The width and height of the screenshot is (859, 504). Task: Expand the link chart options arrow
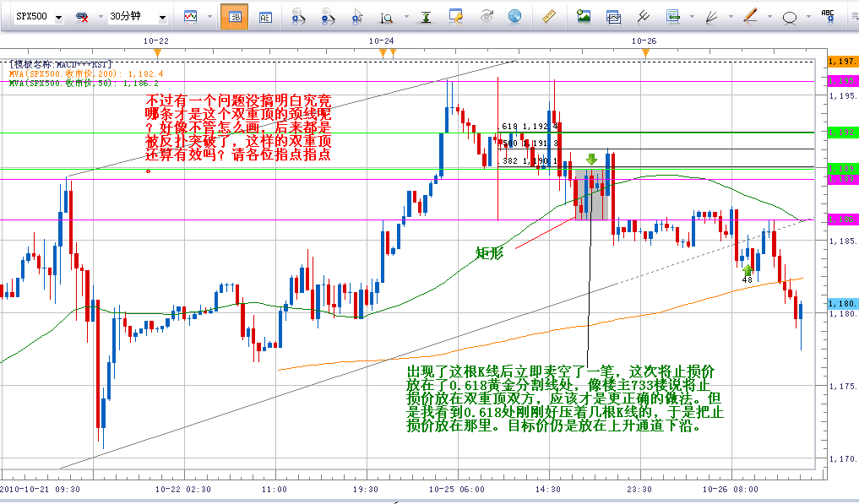(x=101, y=17)
